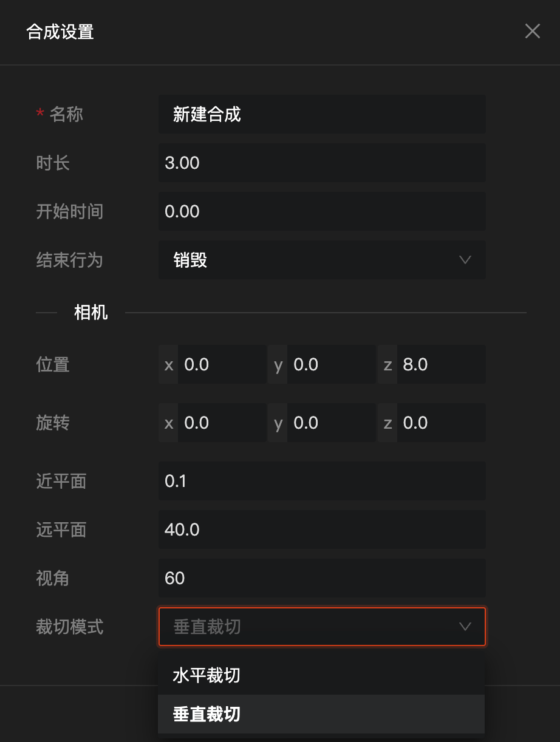Collapse the 裁切模式 dropdown

(310, 627)
